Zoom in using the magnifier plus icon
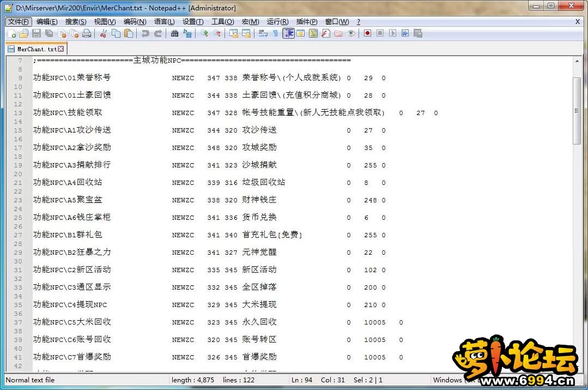This screenshot has width=588, height=390. click(x=204, y=34)
